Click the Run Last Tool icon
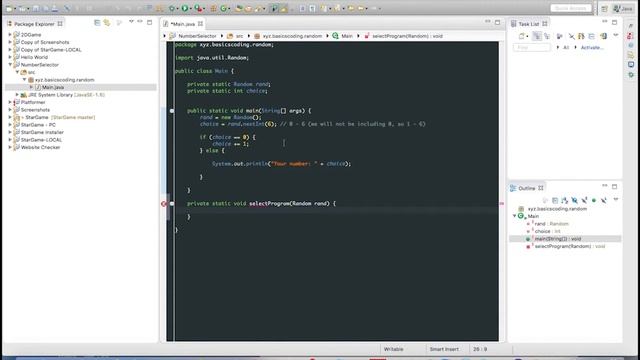The image size is (640, 360). (x=198, y=8)
